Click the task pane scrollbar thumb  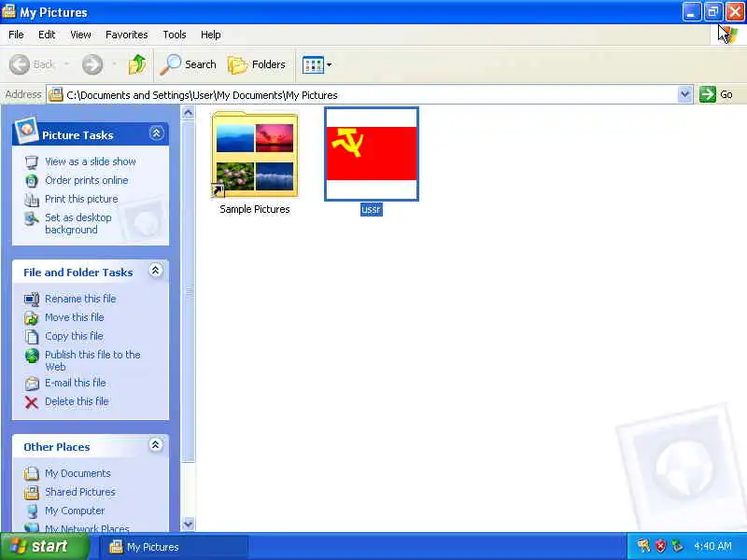(189, 290)
